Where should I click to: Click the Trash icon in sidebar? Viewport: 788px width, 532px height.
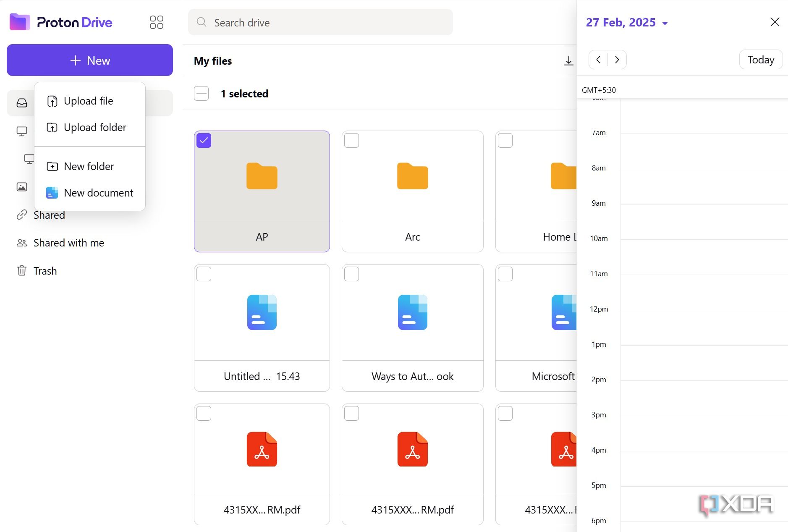[22, 271]
